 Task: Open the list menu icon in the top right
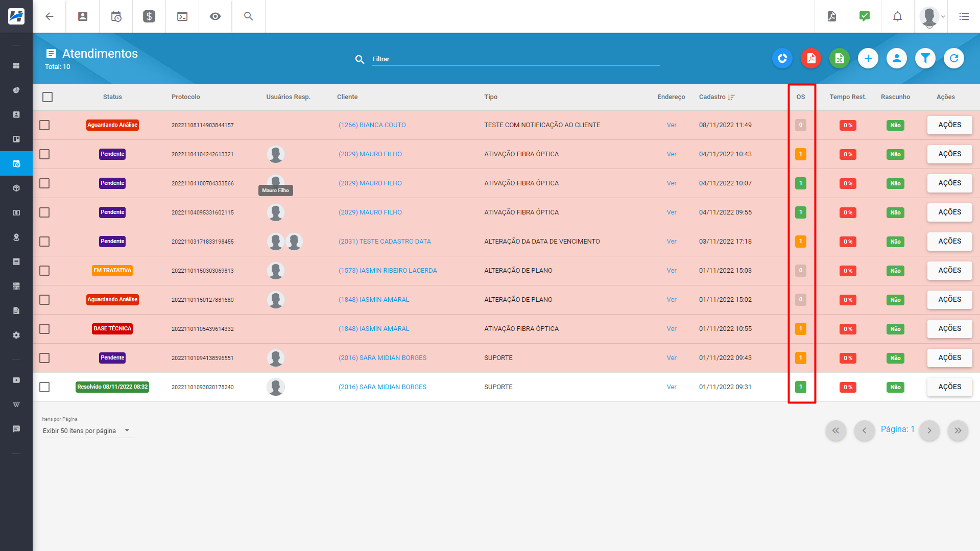(x=964, y=16)
